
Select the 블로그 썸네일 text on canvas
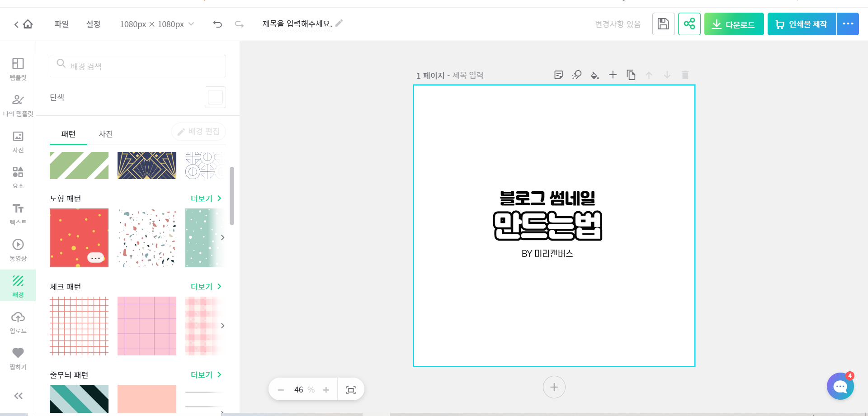[547, 198]
